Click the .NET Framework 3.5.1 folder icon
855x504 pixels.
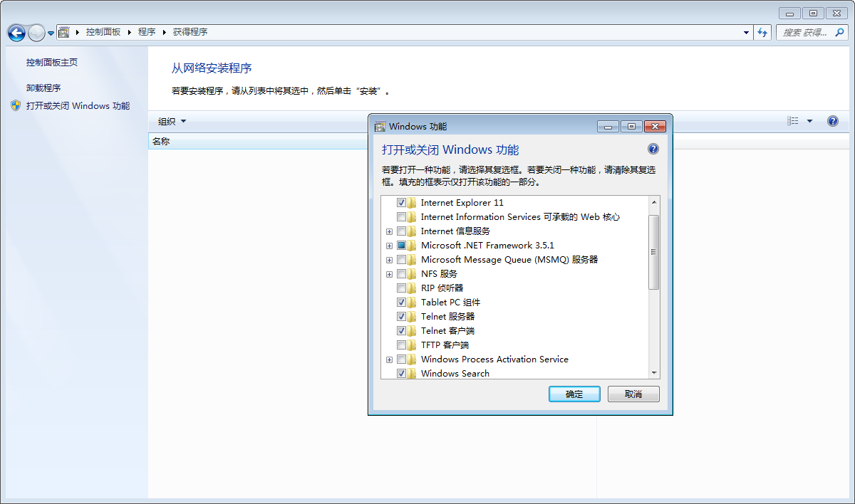coord(413,246)
